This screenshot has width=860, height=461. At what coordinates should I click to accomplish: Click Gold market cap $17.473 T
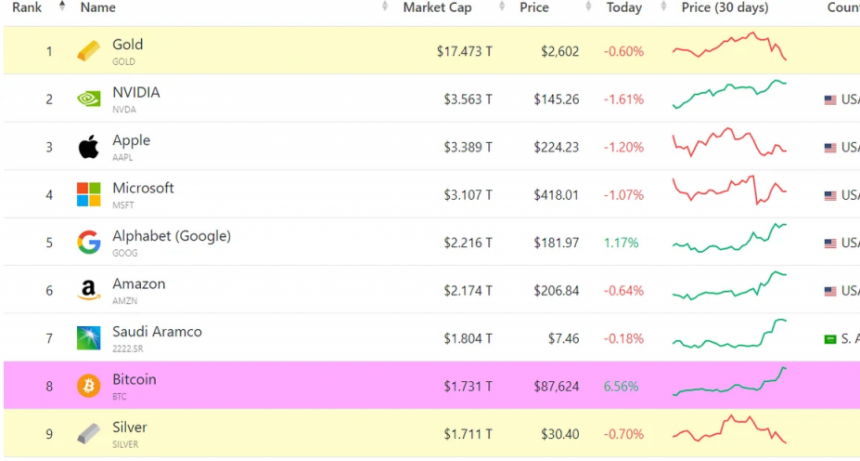[x=465, y=52]
